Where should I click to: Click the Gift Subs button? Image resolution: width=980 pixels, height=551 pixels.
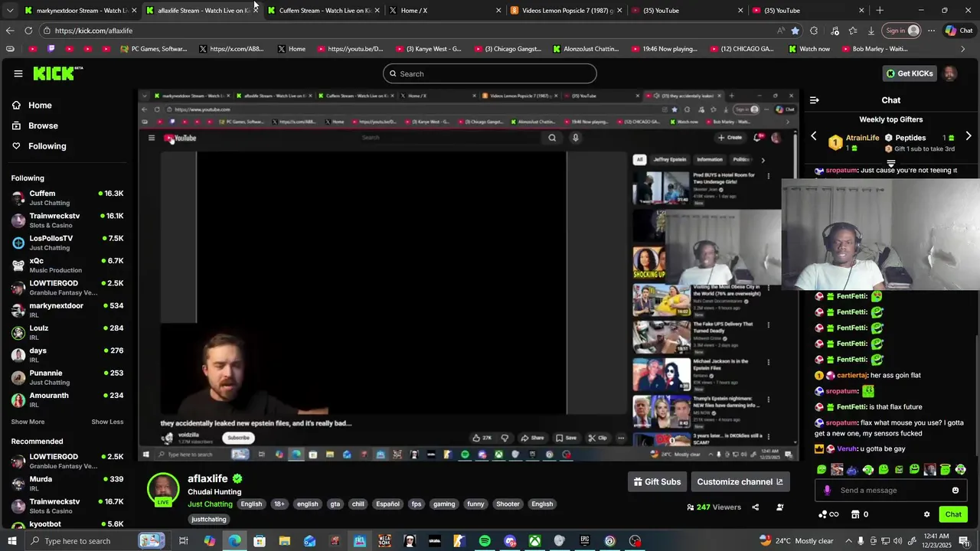pos(657,481)
